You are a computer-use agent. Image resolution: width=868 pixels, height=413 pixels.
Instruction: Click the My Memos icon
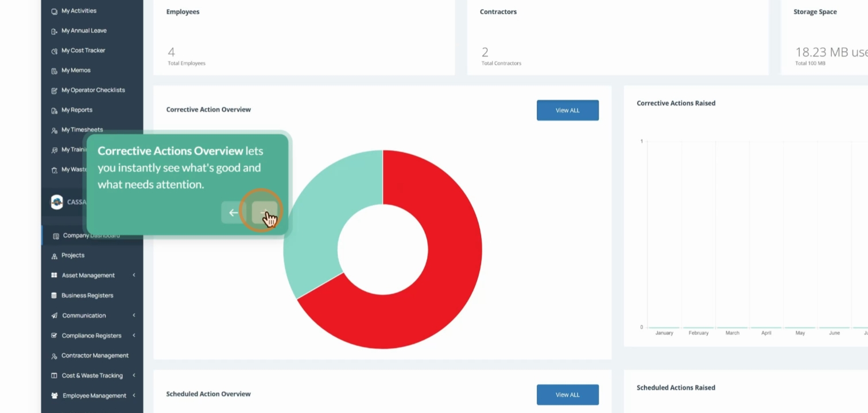click(55, 71)
